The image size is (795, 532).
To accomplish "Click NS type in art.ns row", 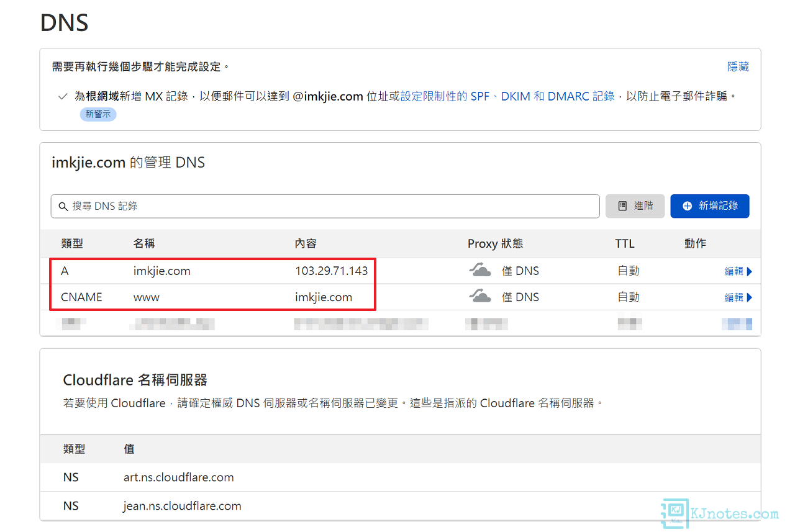I will (71, 477).
